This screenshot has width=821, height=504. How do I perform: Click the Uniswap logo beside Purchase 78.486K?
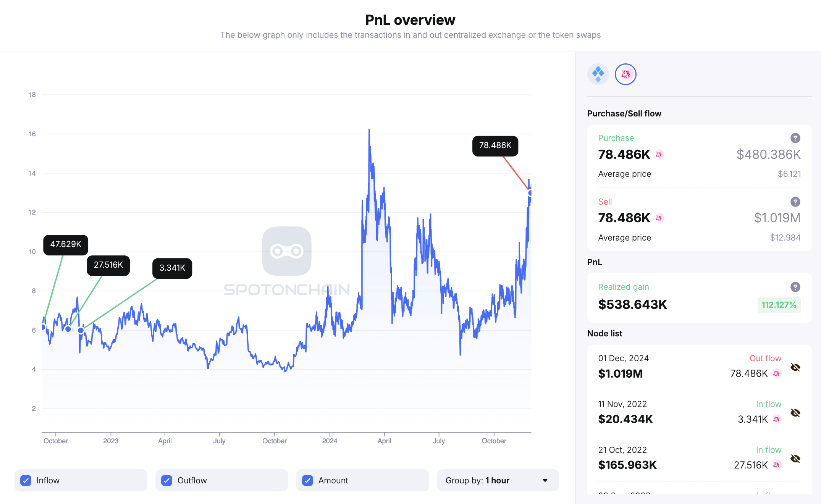658,155
